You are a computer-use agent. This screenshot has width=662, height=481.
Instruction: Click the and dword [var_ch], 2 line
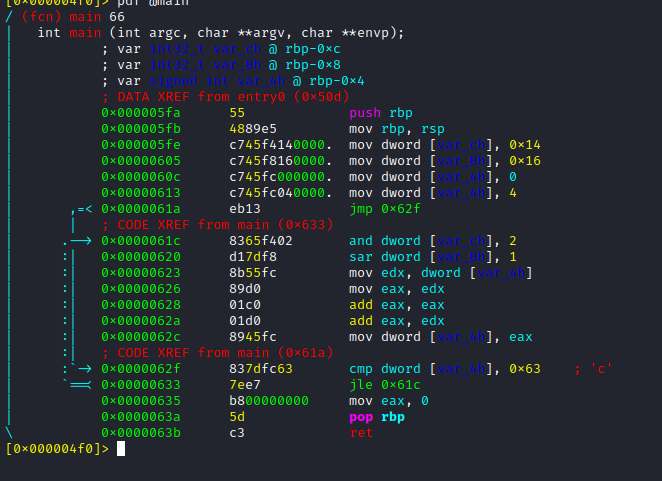[420, 241]
